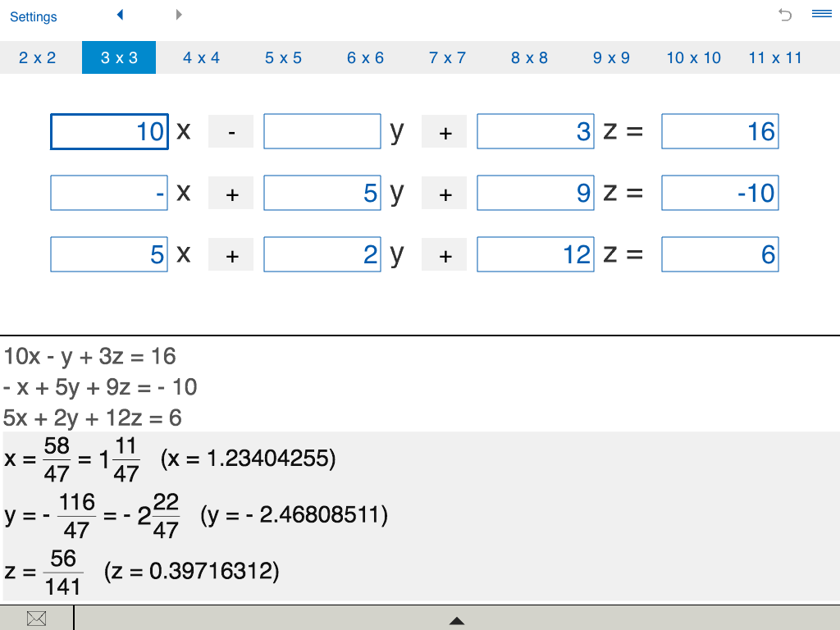840x630 pixels.
Task: Click the x coefficient field containing 10
Action: click(x=109, y=131)
